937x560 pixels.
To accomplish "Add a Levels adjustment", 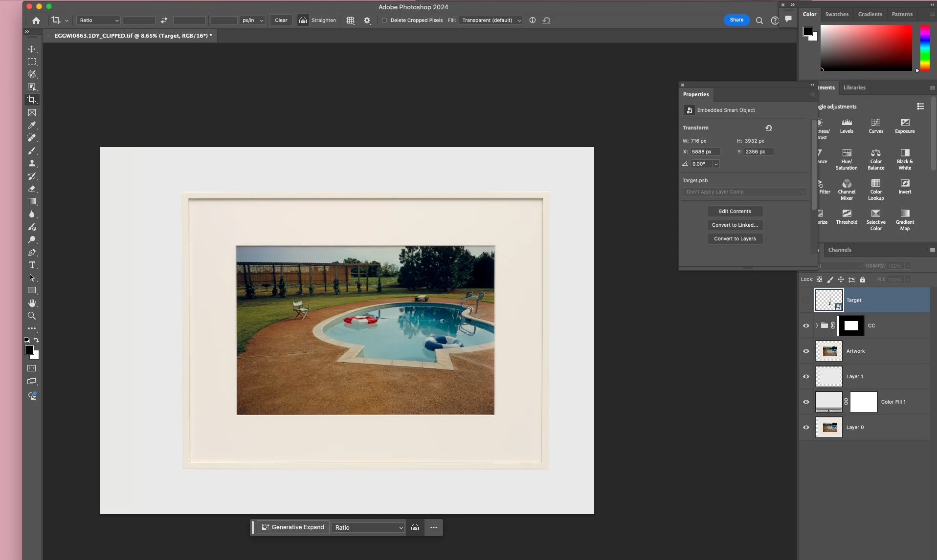I will coord(847,126).
